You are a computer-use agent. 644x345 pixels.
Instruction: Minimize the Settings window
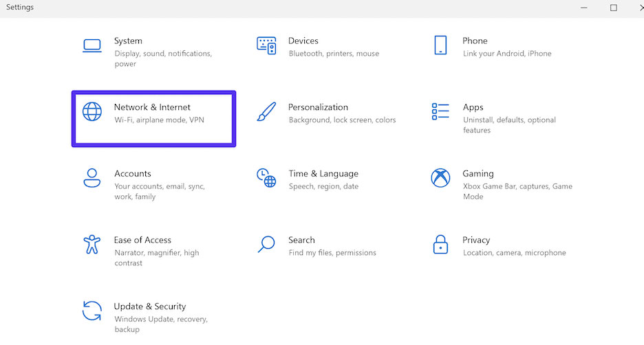coord(584,8)
